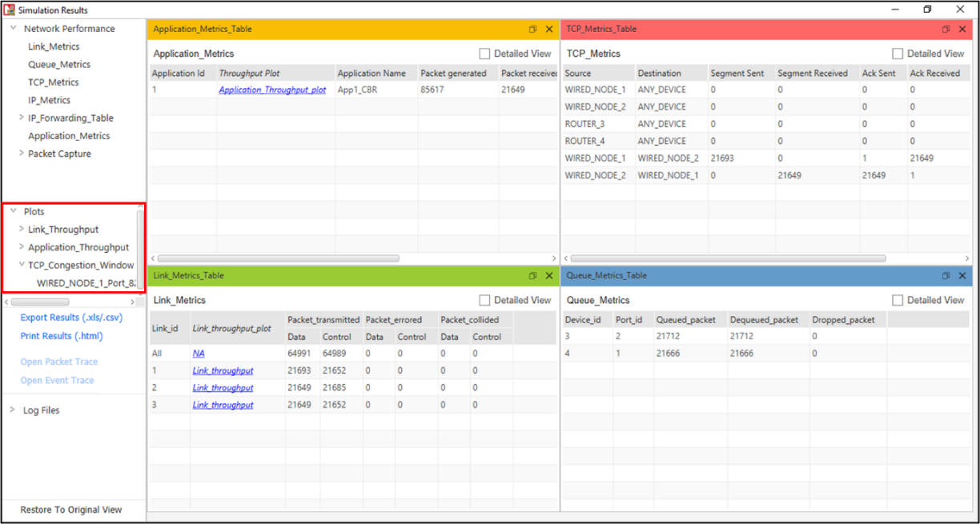Undock the Queue_Metrics_Table panel
The image size is (980, 524).
(x=946, y=276)
